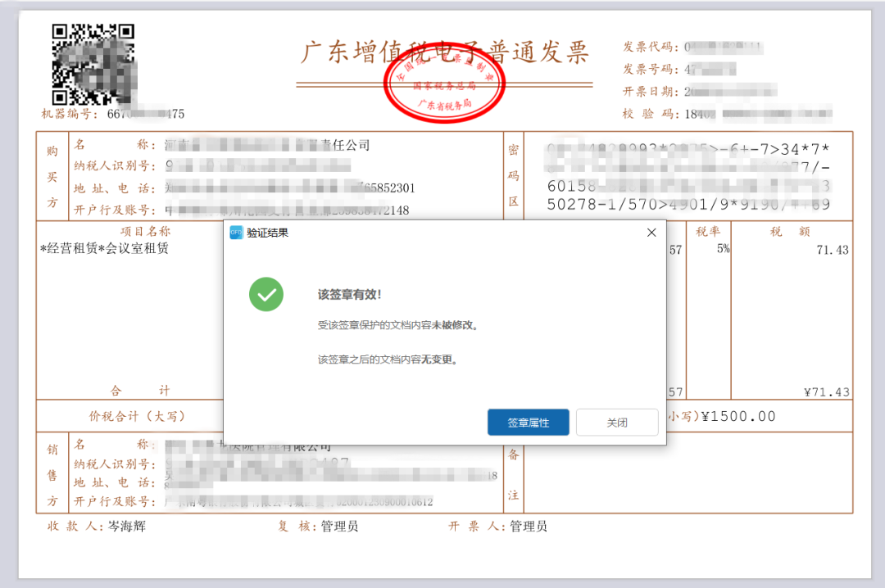Close the 验证结果 dialog with the X
The height and width of the screenshot is (588, 885).
(651, 233)
